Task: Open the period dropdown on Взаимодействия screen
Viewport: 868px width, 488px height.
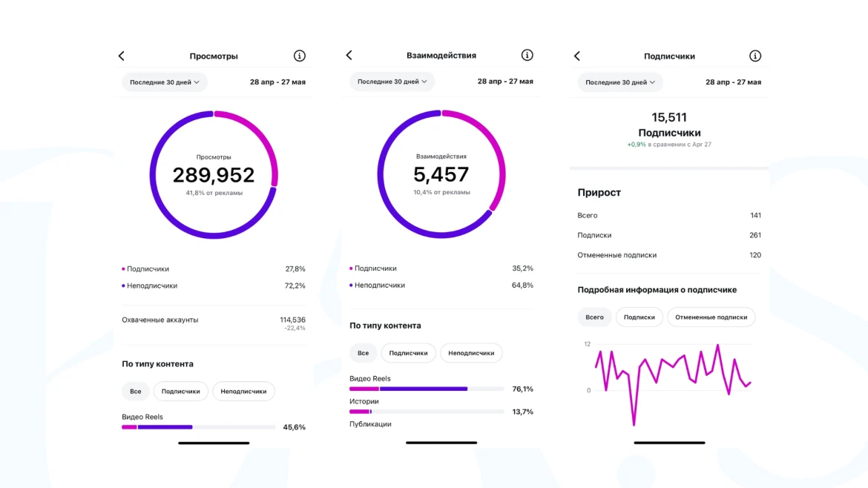Action: [392, 82]
